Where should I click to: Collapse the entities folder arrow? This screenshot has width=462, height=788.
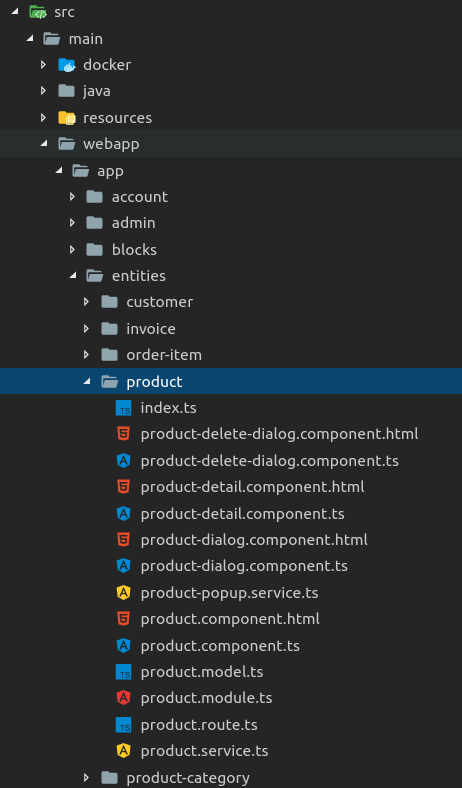click(73, 275)
